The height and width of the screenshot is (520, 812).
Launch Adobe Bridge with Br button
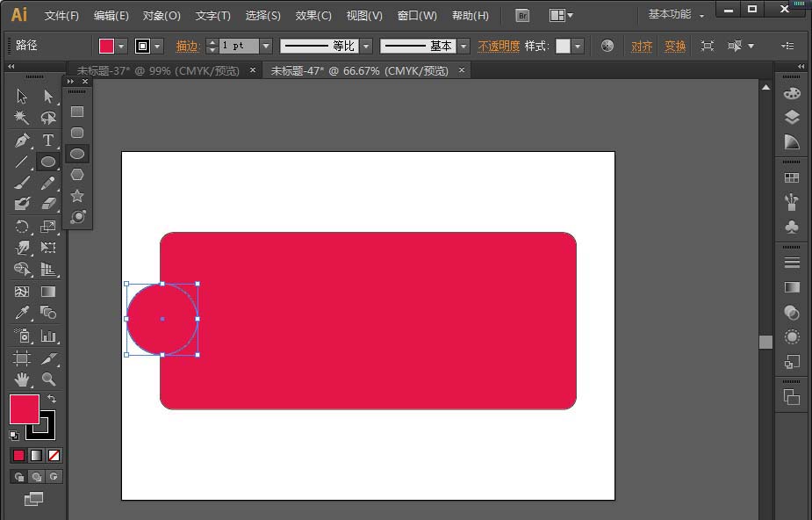522,15
